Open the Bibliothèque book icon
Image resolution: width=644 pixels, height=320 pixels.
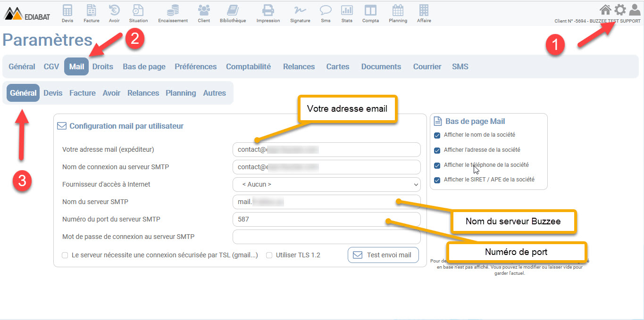point(233,10)
